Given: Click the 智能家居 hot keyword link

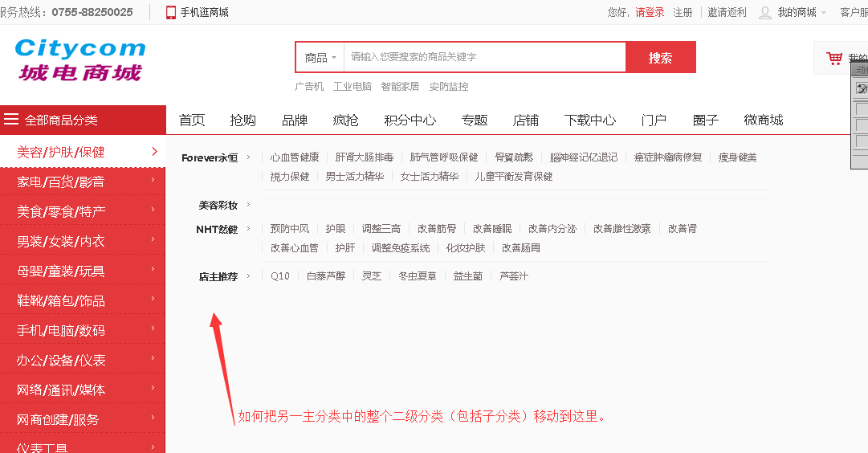Looking at the screenshot, I should pos(400,87).
